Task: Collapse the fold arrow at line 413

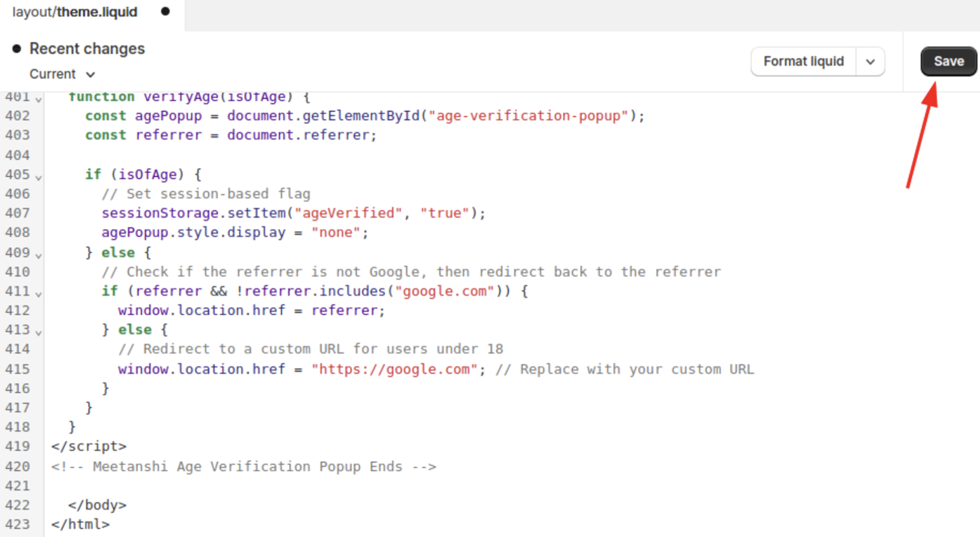Action: [39, 332]
